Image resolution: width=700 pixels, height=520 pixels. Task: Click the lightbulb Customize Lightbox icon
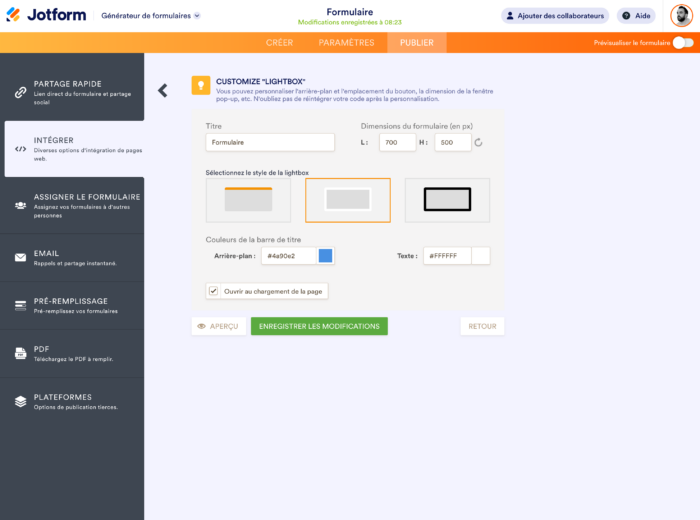201,85
